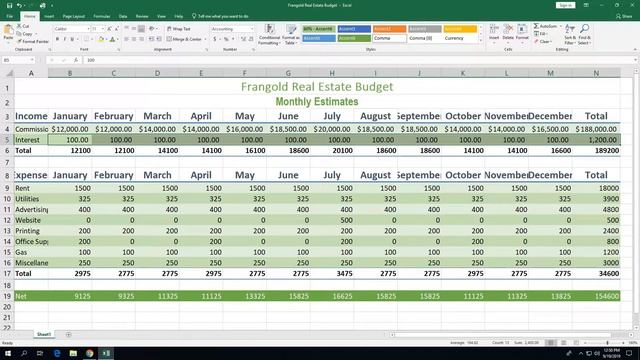640x360 pixels.
Task: Click the dollar accounting format icon
Action: point(215,39)
